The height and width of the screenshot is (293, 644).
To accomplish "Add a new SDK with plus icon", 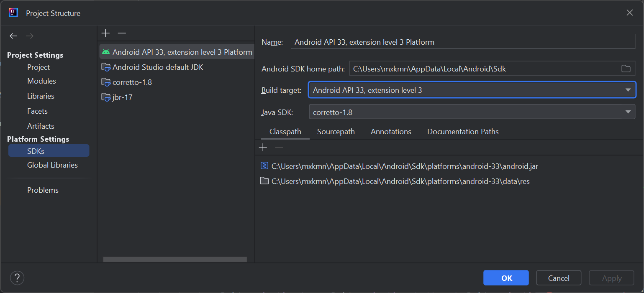I will [106, 33].
